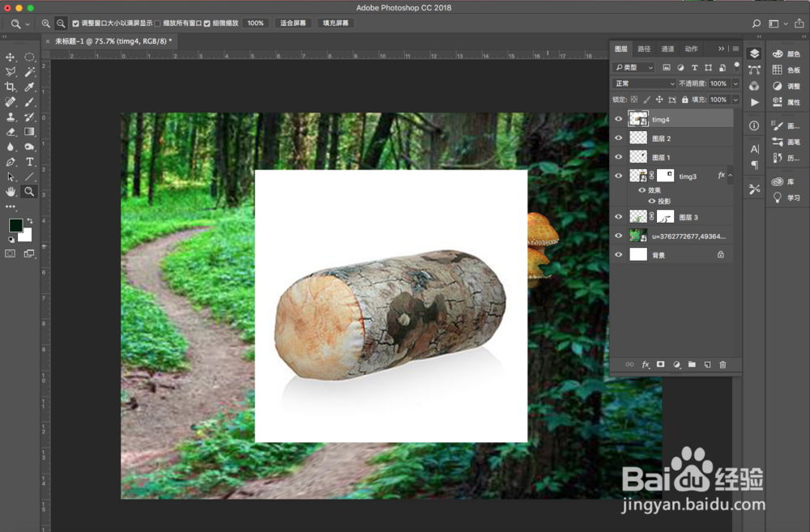Expand hidden panel tabs with double arrow
This screenshot has height=532, width=810.
pos(721,49)
